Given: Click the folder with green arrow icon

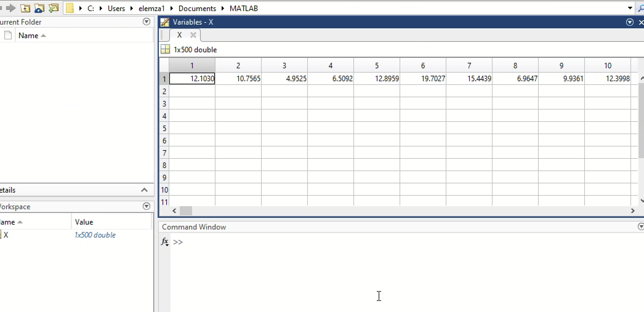Looking at the screenshot, I should pyautogui.click(x=54, y=8).
